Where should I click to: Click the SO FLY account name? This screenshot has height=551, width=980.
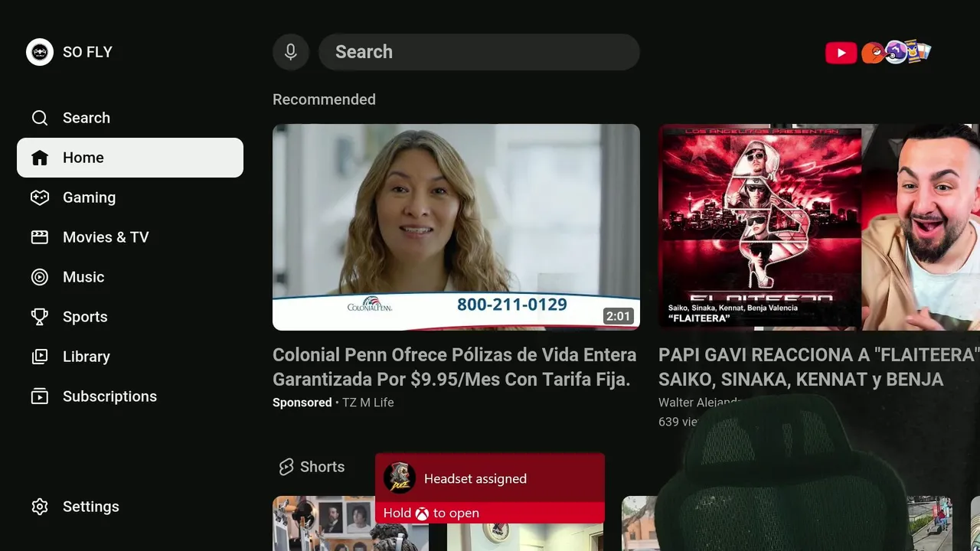pos(87,52)
